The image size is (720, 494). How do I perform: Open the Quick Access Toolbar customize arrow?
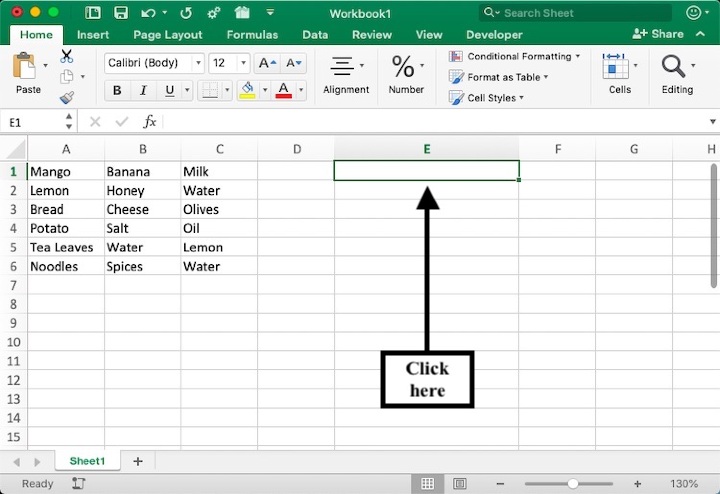(x=270, y=12)
